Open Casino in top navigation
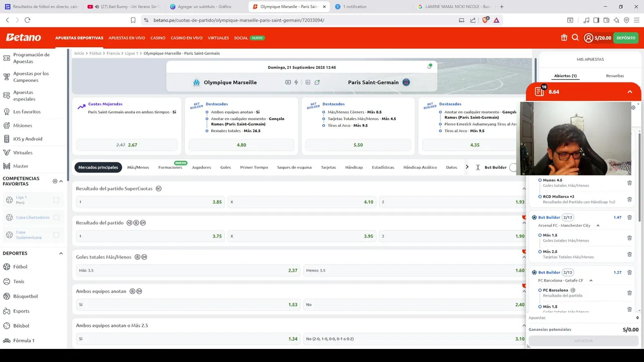This screenshot has height=362, width=644. pos(158,38)
